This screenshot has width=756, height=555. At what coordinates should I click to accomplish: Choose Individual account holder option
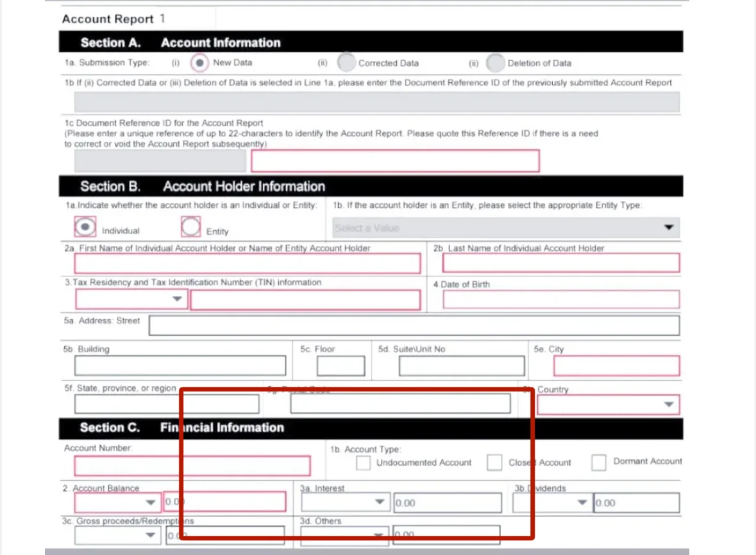[85, 227]
